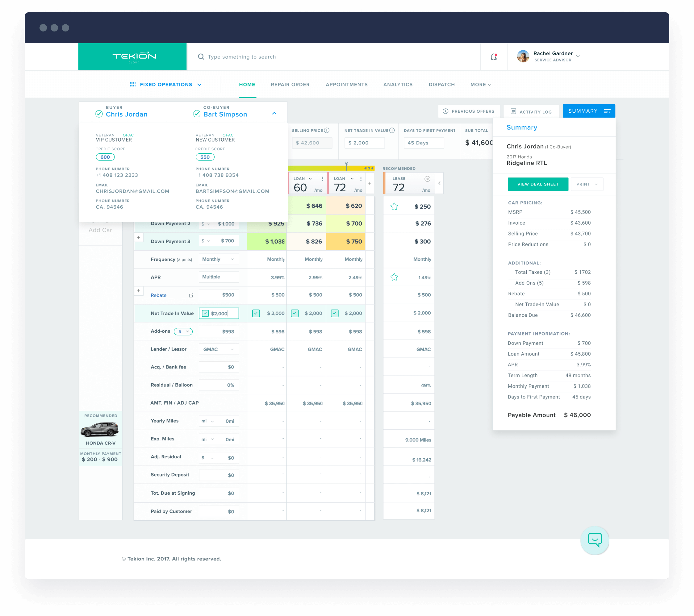Click the Activity Log icon button
Screen dimensions: 694x616
click(513, 111)
